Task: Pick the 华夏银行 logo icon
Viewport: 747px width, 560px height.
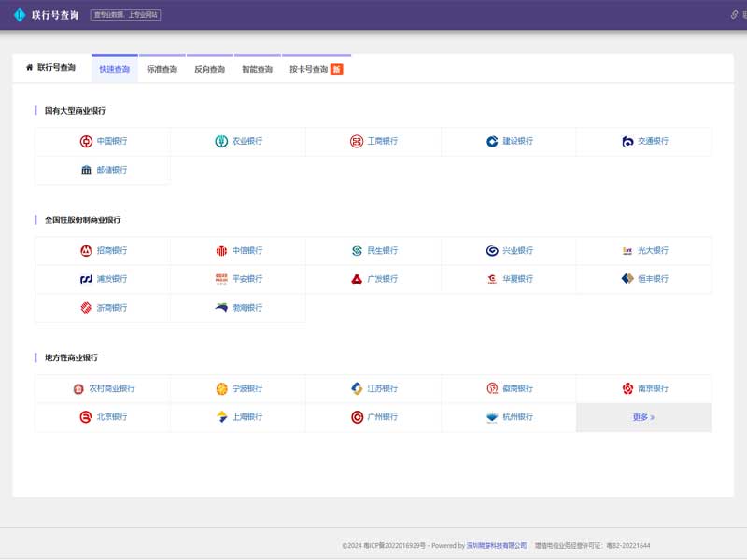Action: [492, 279]
